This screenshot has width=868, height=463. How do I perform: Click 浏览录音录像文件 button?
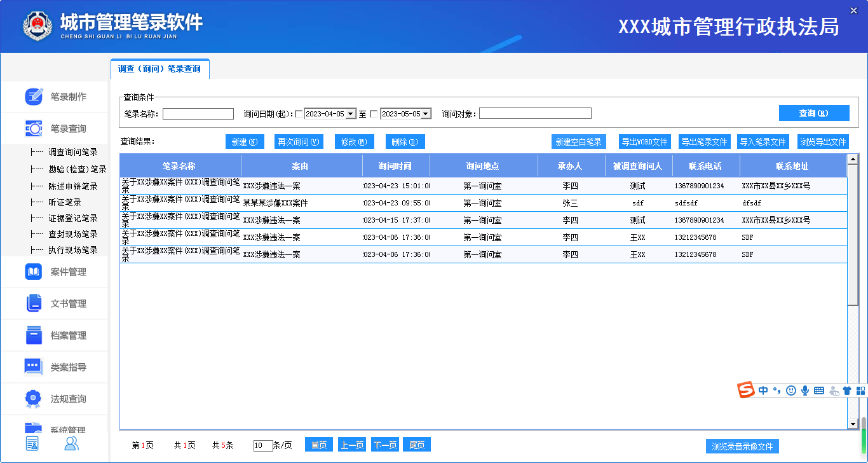click(x=742, y=446)
